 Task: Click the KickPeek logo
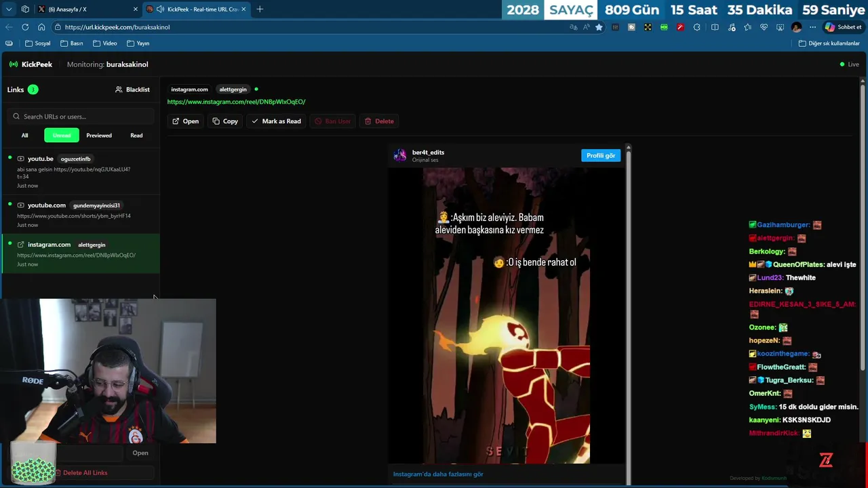pos(31,64)
